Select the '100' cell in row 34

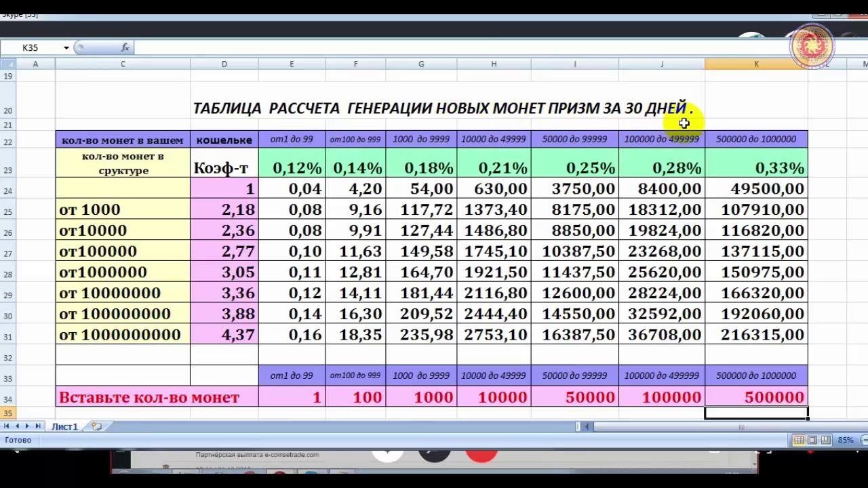(x=355, y=396)
